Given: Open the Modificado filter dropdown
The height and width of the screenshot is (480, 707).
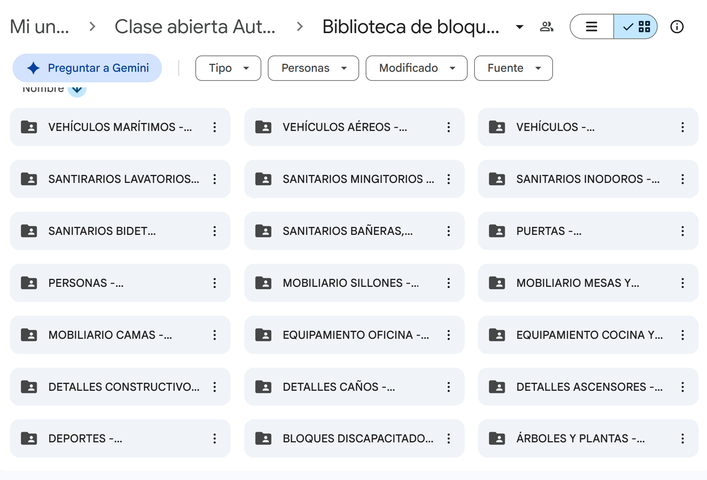Looking at the screenshot, I should (417, 68).
